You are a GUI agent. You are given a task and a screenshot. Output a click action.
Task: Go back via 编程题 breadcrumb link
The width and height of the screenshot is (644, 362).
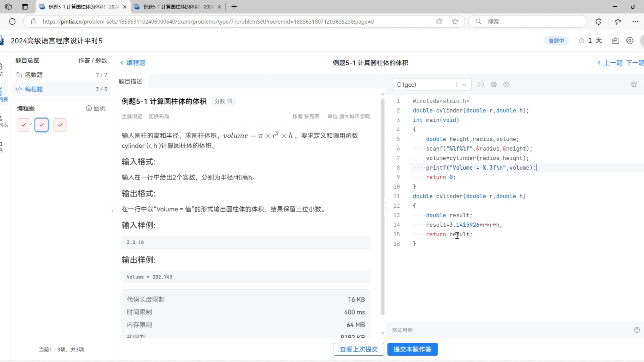click(x=133, y=63)
